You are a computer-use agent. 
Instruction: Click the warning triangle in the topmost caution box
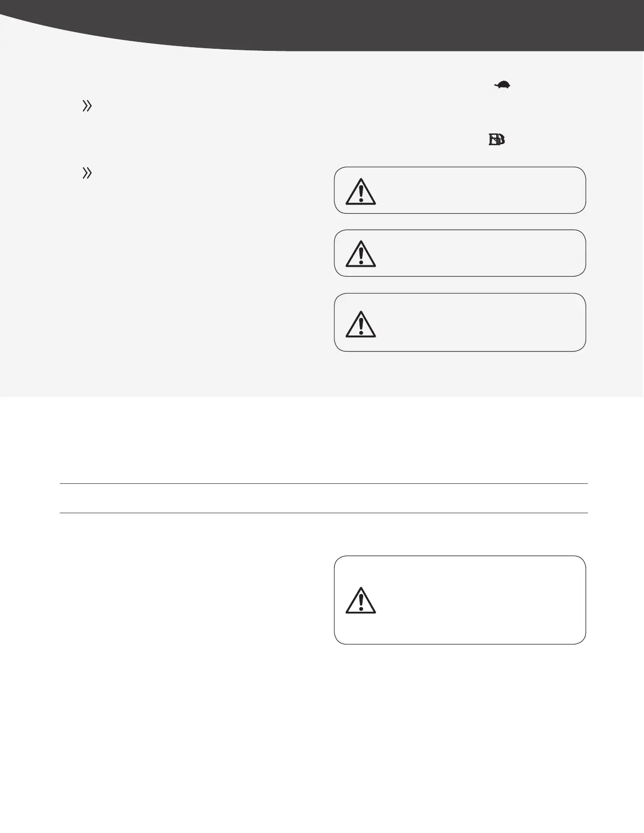(361, 192)
